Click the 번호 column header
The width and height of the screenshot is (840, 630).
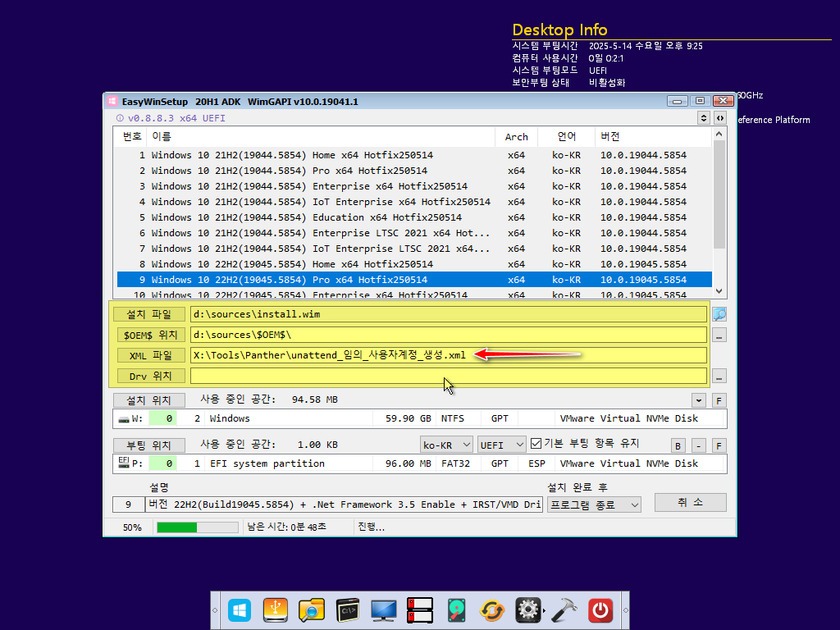[x=132, y=137]
